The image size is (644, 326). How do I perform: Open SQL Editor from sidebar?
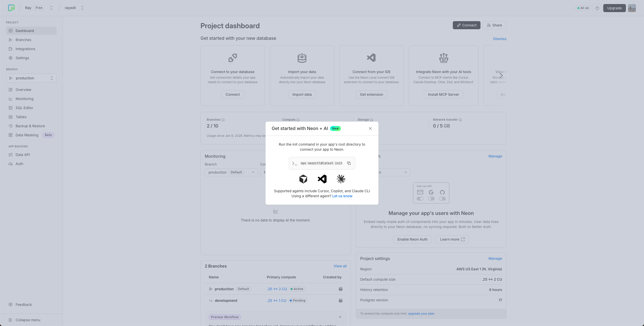[x=24, y=108]
